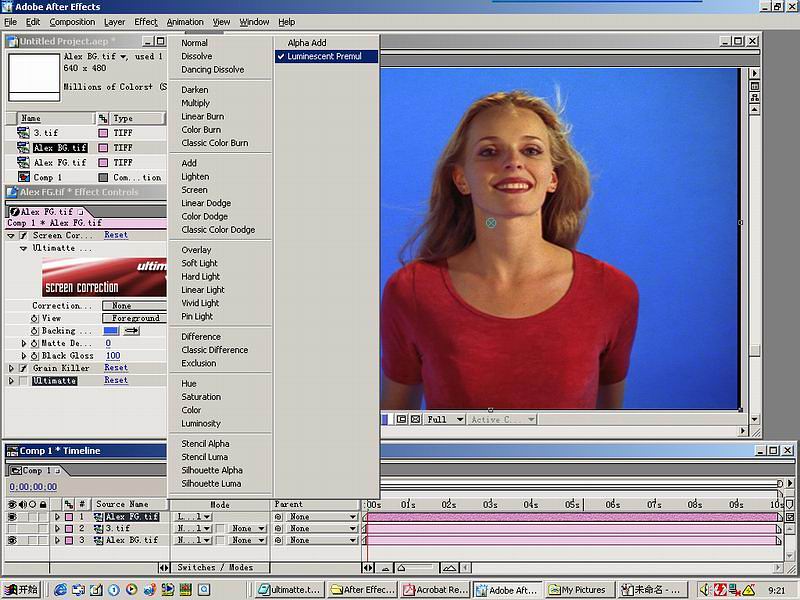Viewport: 800px width, 600px height.
Task: Click the Matte Density stopwatch icon
Action: 35,343
